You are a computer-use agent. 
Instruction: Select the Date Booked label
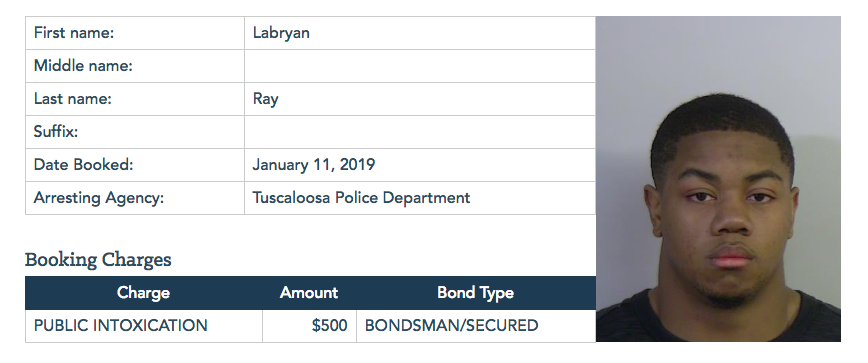click(84, 165)
